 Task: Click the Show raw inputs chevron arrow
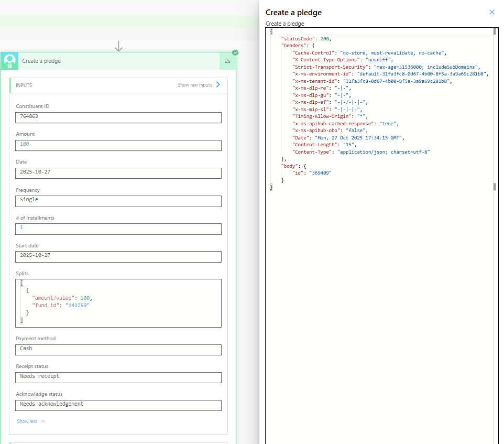(x=218, y=84)
